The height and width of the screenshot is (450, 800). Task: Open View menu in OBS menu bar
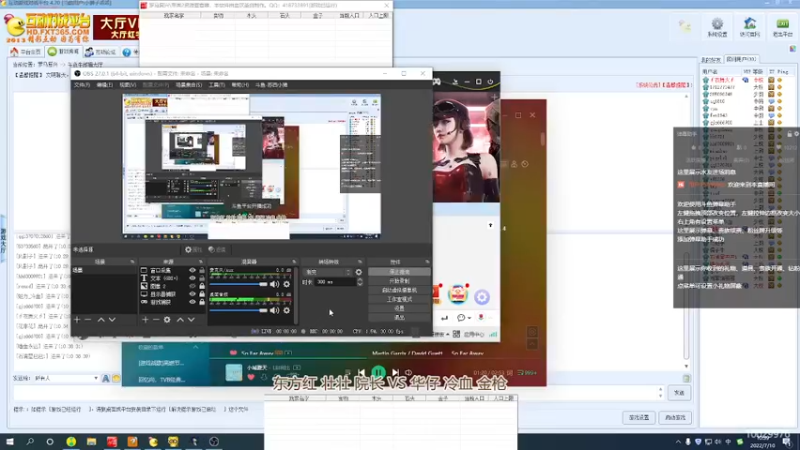tap(128, 85)
